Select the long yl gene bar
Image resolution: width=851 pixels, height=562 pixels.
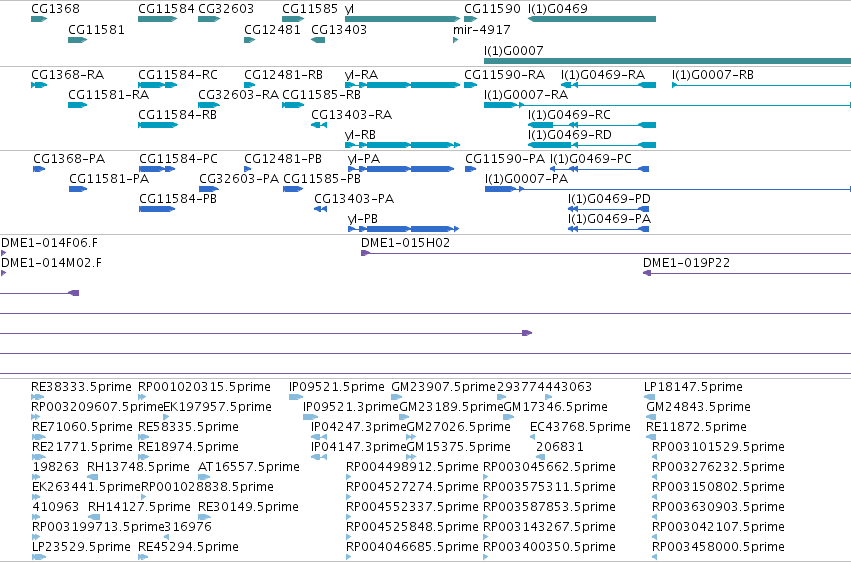coord(402,19)
